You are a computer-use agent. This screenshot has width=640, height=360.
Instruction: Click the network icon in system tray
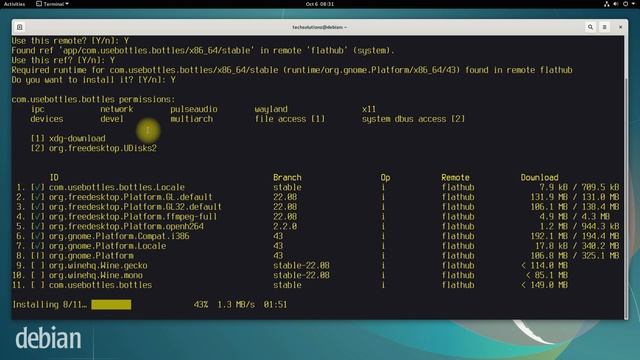607,4
